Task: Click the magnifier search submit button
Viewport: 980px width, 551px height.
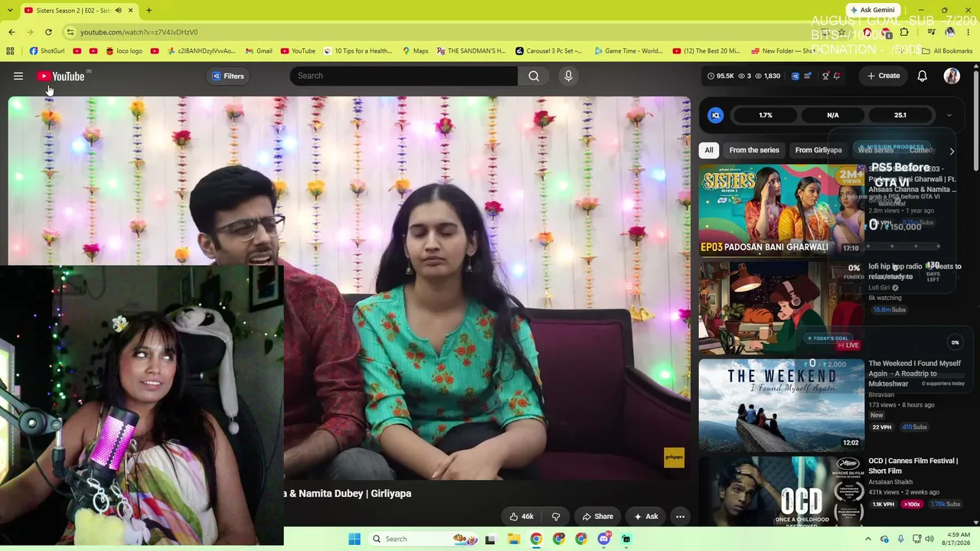Action: (534, 76)
